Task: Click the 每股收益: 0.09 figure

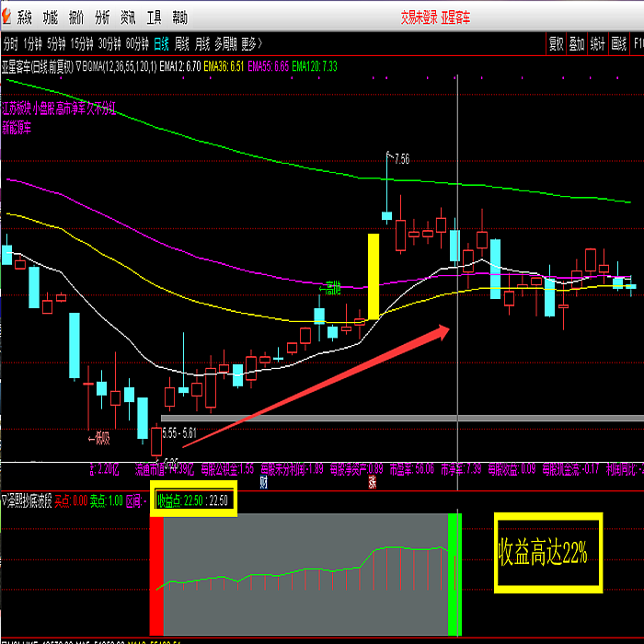Action: tap(512, 469)
